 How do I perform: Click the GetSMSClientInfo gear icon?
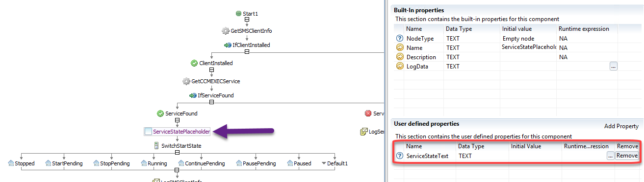[226, 31]
